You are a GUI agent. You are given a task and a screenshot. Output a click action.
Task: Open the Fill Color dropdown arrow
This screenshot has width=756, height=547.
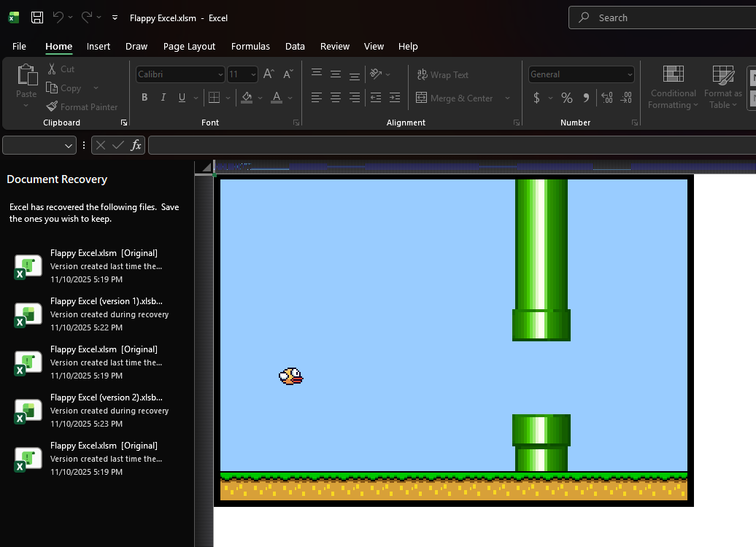coord(260,98)
